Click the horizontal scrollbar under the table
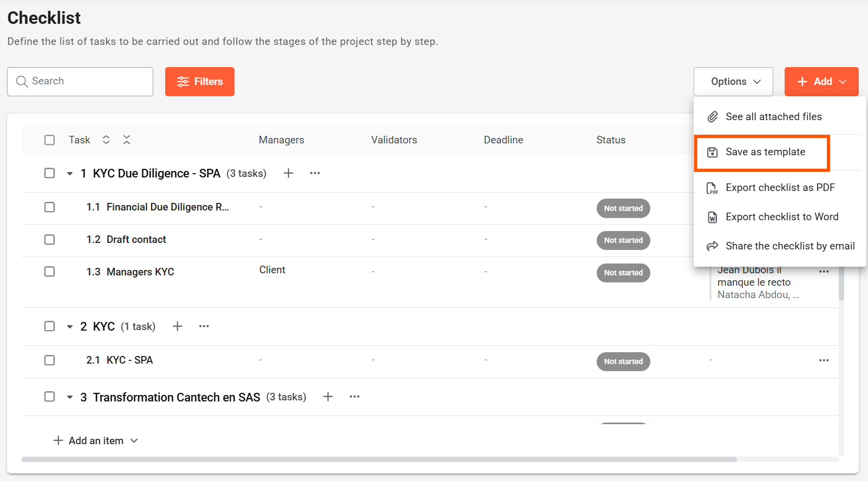This screenshot has width=868, height=481. pyautogui.click(x=379, y=459)
